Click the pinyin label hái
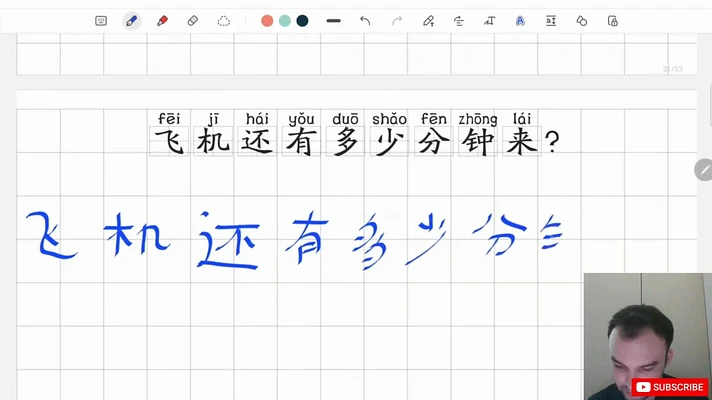Image resolution: width=712 pixels, height=400 pixels. [257, 119]
